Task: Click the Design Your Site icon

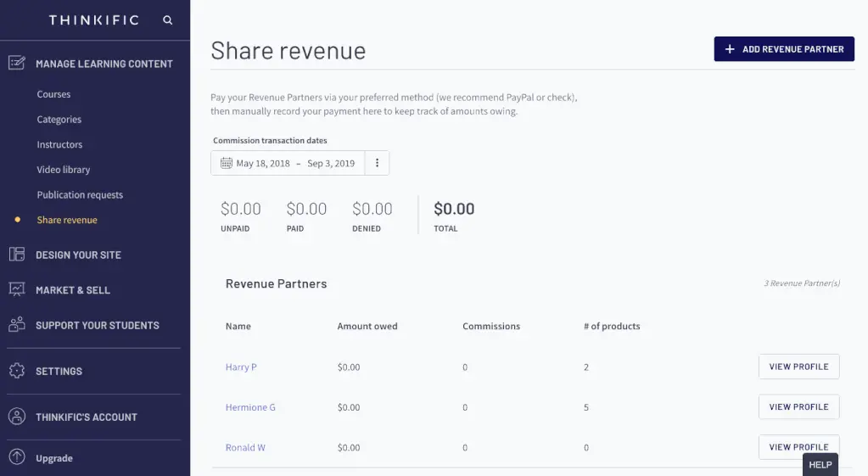Action: (16, 255)
